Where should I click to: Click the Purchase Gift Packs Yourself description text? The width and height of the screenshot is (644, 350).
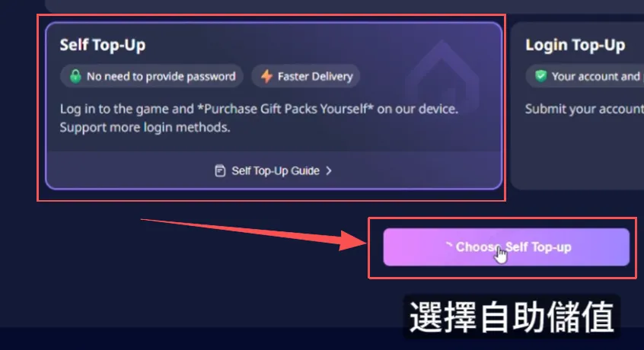259,109
